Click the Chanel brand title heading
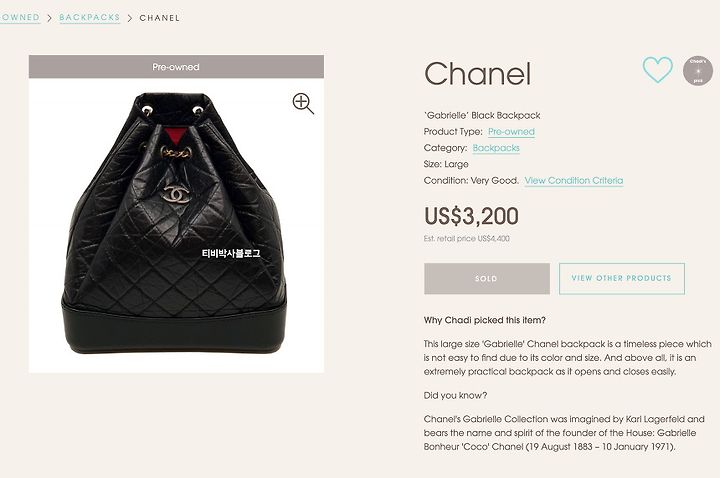 click(x=478, y=74)
